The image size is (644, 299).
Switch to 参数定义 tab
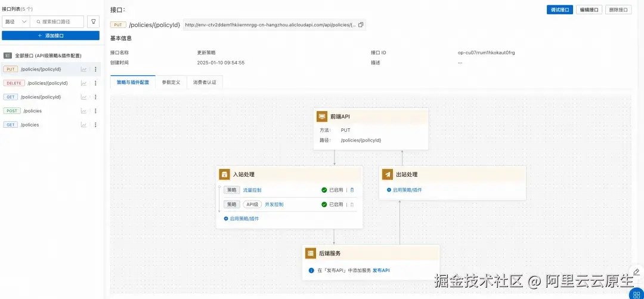pyautogui.click(x=171, y=82)
